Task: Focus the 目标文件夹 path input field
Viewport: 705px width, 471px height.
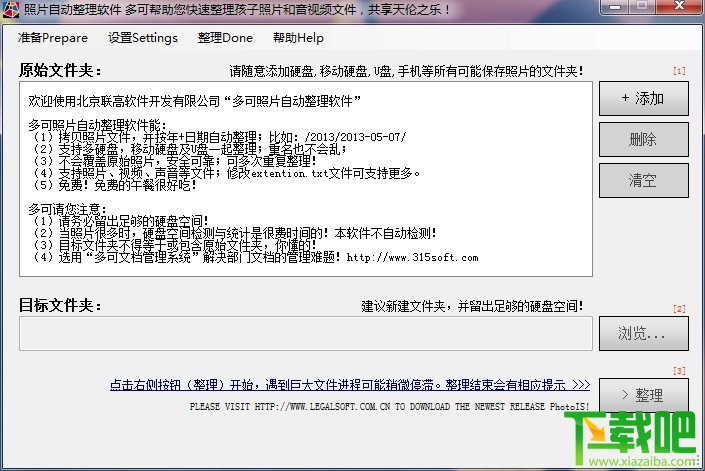Action: click(306, 333)
